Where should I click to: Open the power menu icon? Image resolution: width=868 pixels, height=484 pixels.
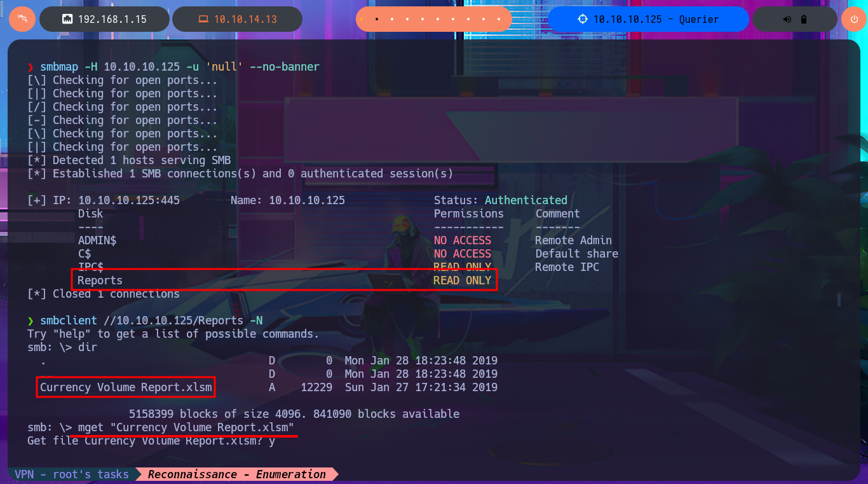pyautogui.click(x=853, y=19)
